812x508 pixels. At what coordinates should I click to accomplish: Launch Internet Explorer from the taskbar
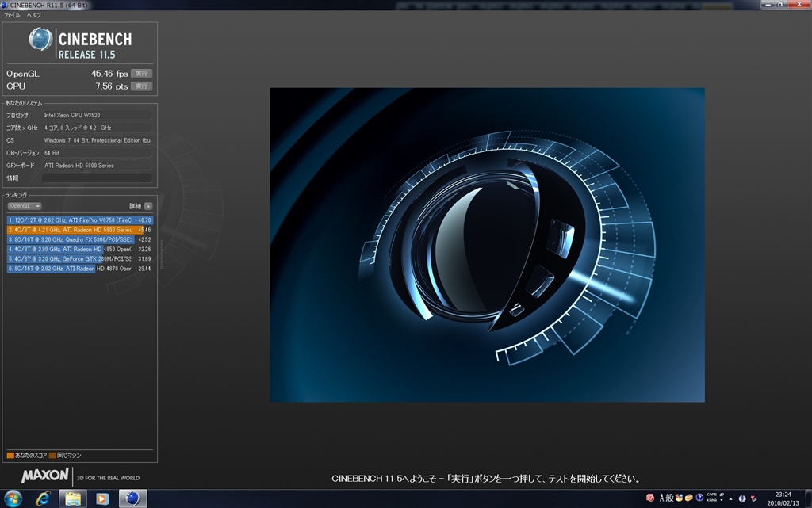pos(43,498)
